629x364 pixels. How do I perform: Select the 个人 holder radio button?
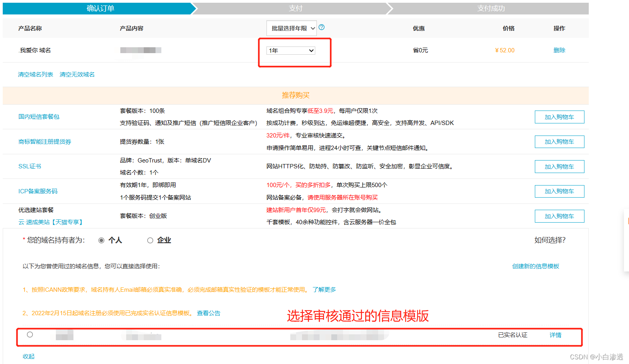[x=101, y=240]
